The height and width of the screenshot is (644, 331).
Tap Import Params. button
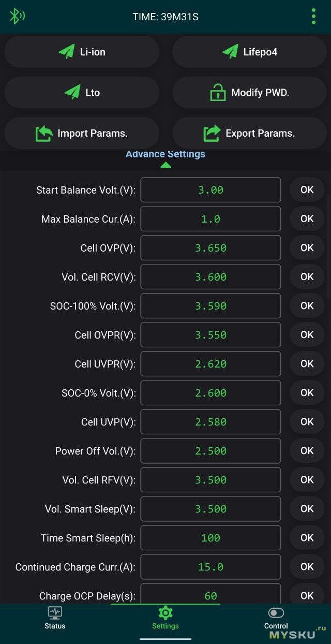(82, 133)
